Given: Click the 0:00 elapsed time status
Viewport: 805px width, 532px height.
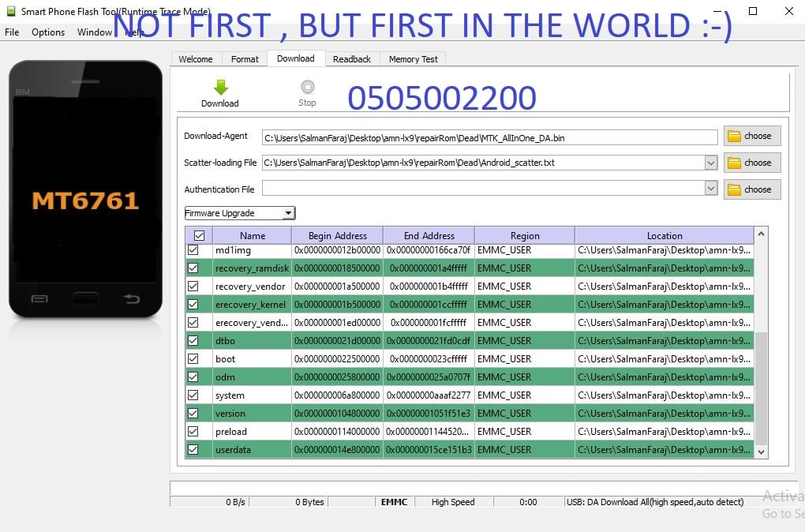Looking at the screenshot, I should (x=528, y=502).
